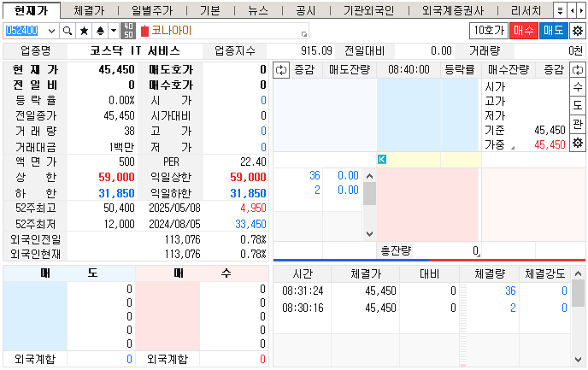
Task: Click order book volume entry 36
Action: coord(315,175)
